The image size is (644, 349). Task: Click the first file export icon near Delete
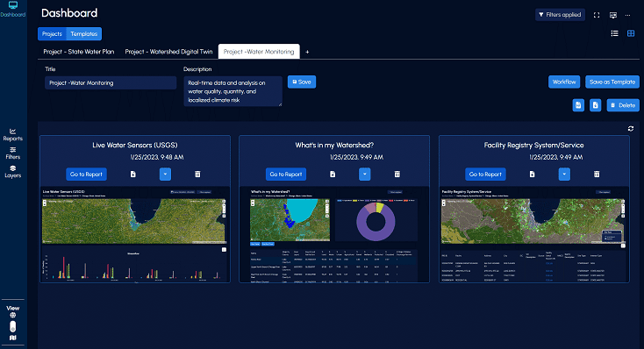(x=578, y=105)
